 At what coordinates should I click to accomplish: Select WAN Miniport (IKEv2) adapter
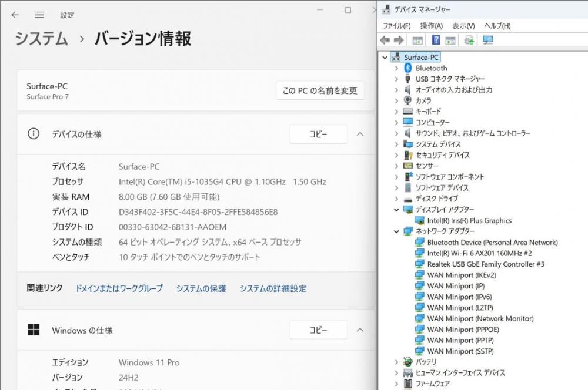point(462,275)
